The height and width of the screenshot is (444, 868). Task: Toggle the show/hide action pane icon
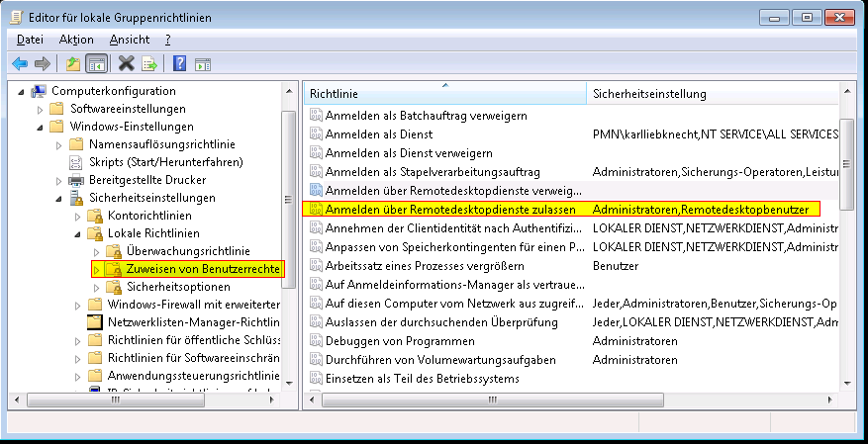click(x=203, y=64)
